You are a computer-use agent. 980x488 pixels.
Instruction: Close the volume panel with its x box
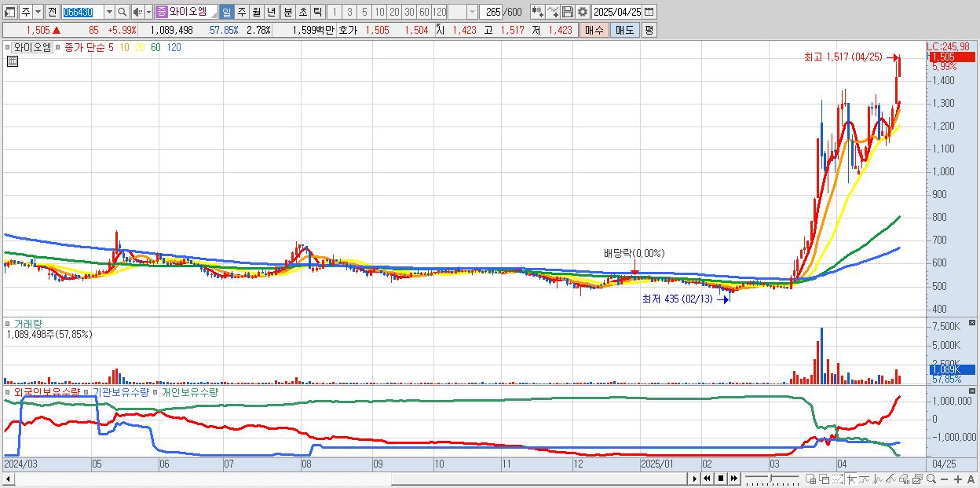click(972, 323)
